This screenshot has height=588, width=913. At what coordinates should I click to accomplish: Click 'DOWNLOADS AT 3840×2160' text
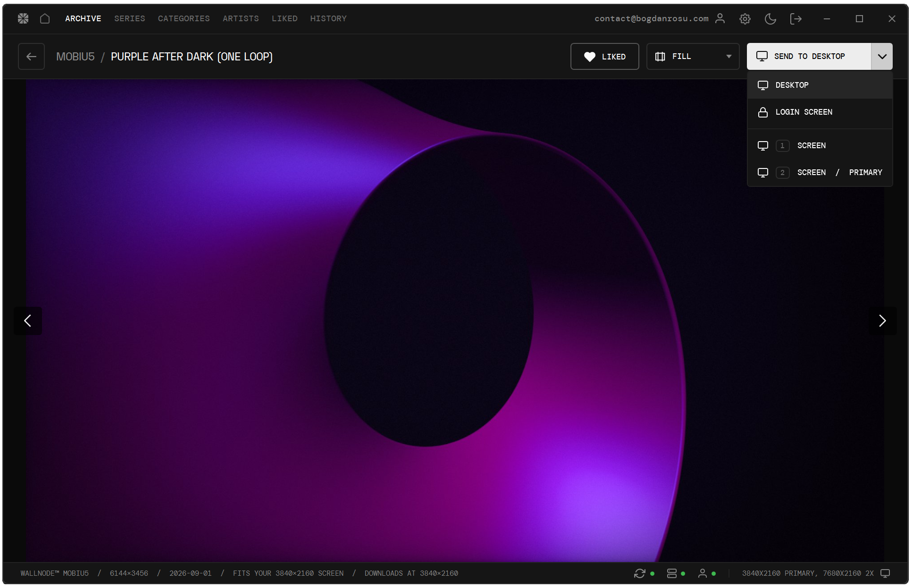tap(411, 573)
